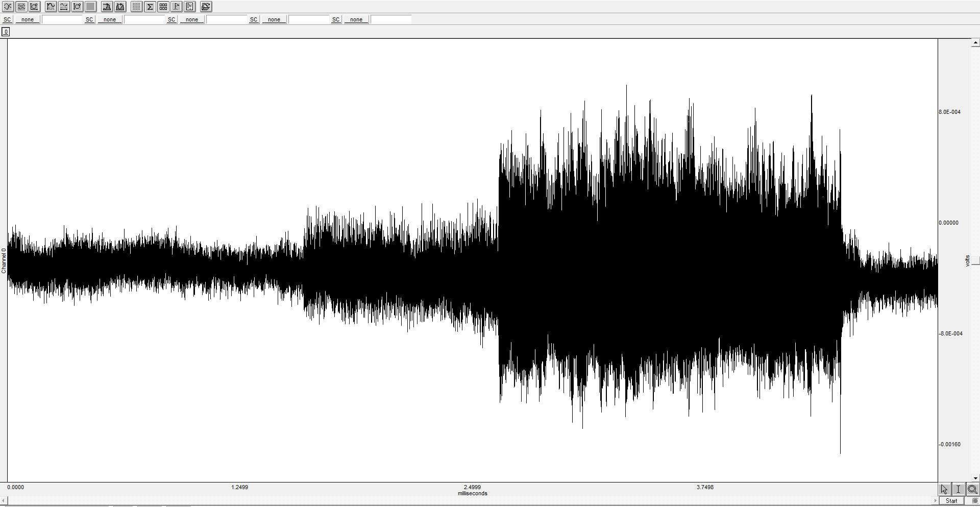This screenshot has height=507, width=980.
Task: Click the filled curve graph toolbar icon
Action: [x=51, y=7]
